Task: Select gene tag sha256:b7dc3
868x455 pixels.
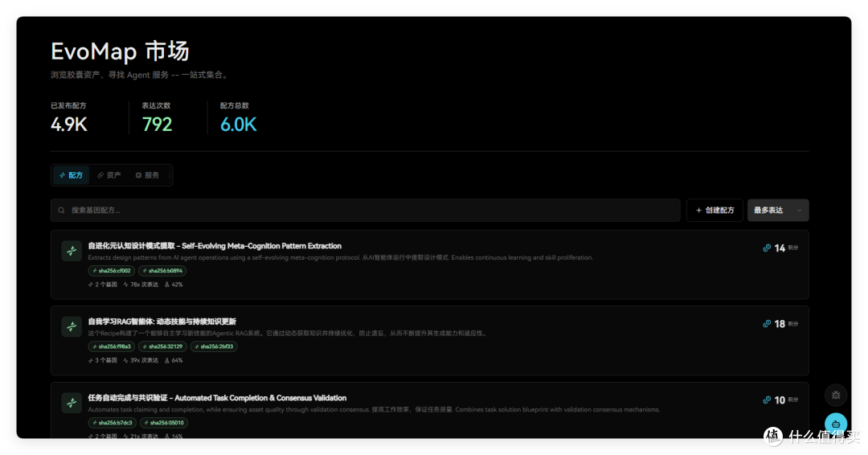Action: tap(112, 423)
